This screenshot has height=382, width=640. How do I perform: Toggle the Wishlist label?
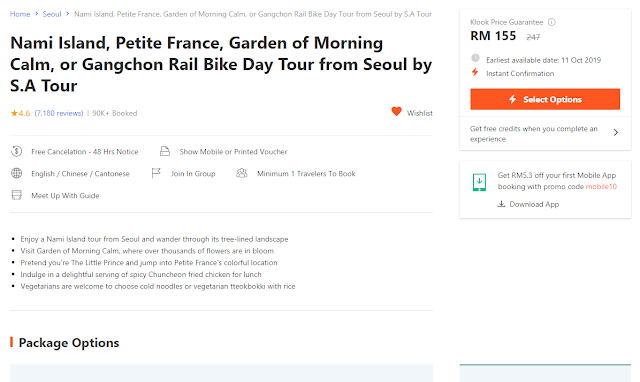[x=420, y=113]
